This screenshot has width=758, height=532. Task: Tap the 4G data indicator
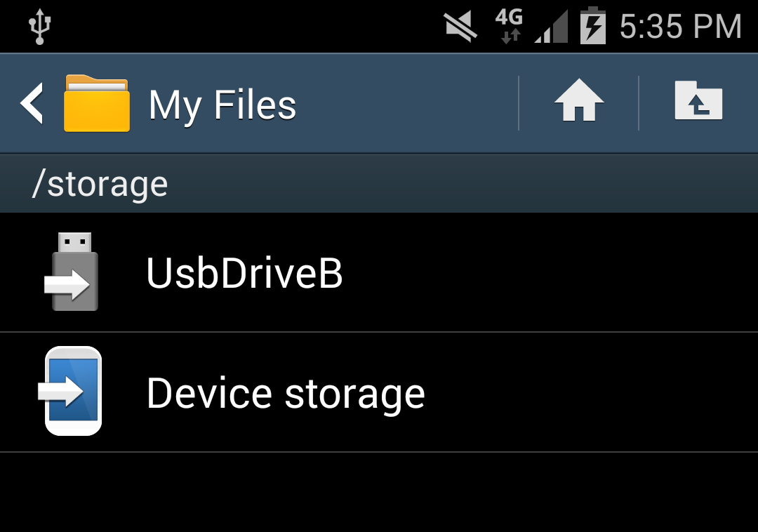[x=510, y=26]
